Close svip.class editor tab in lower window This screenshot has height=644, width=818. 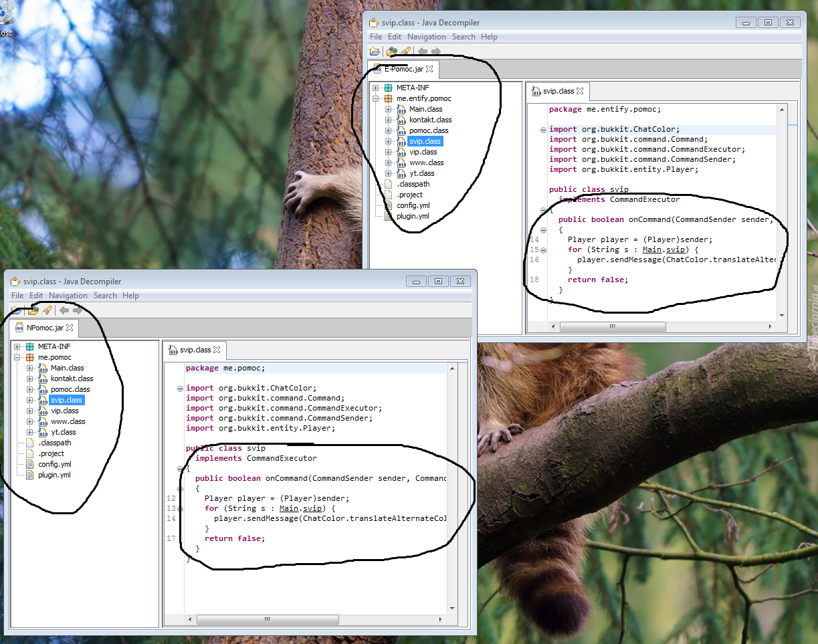(217, 350)
